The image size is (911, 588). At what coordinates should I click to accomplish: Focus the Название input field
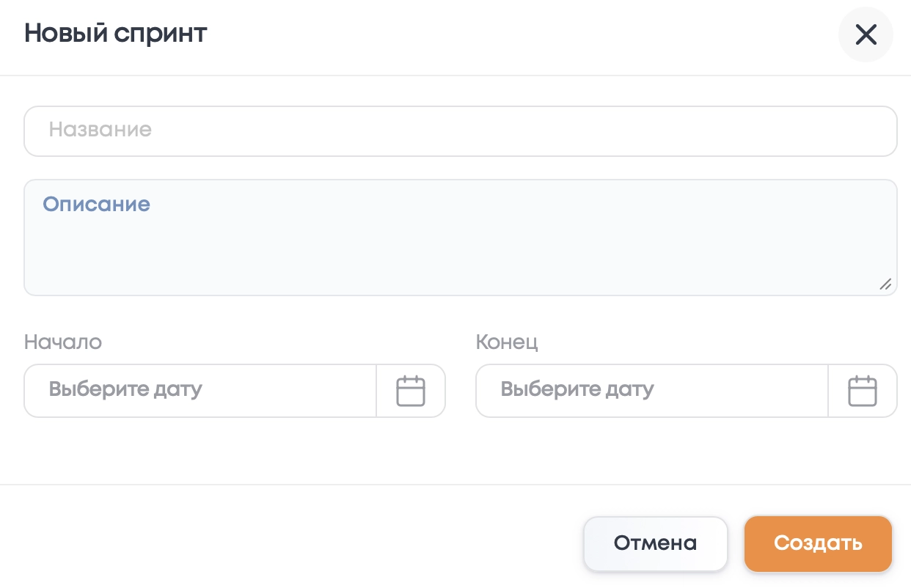(461, 131)
